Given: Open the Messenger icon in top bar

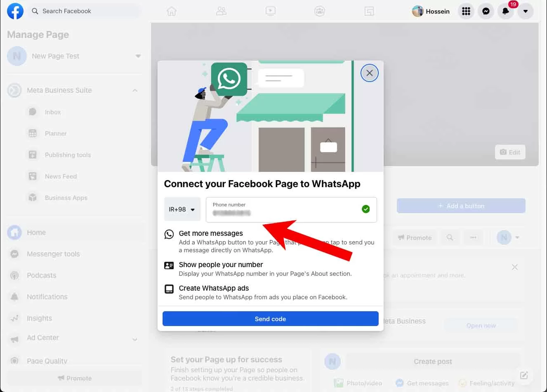Looking at the screenshot, I should tap(486, 12).
